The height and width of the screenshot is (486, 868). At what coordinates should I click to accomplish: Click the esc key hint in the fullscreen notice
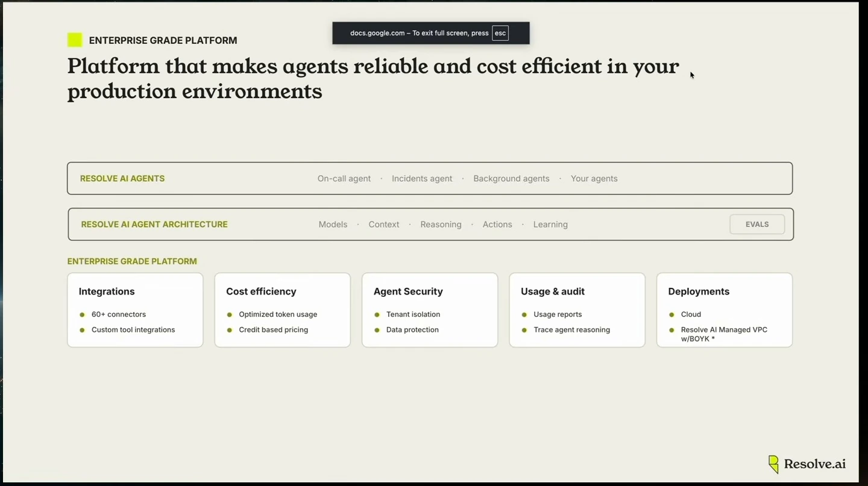click(500, 33)
